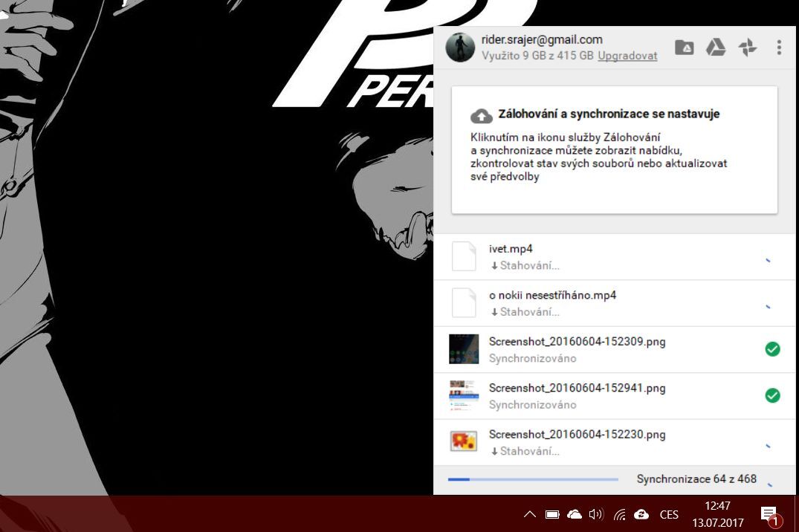Open the three-dot settings menu
The width and height of the screenshot is (799, 532).
778,48
